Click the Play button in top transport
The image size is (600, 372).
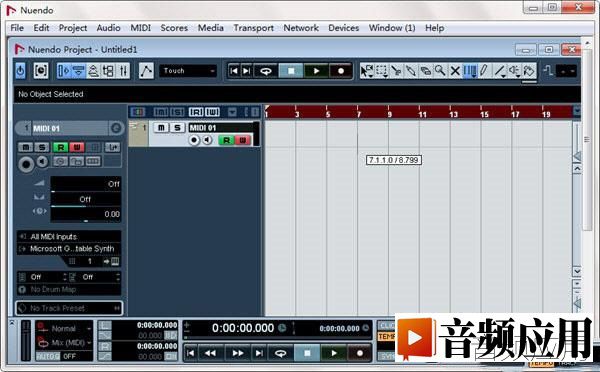tap(316, 71)
